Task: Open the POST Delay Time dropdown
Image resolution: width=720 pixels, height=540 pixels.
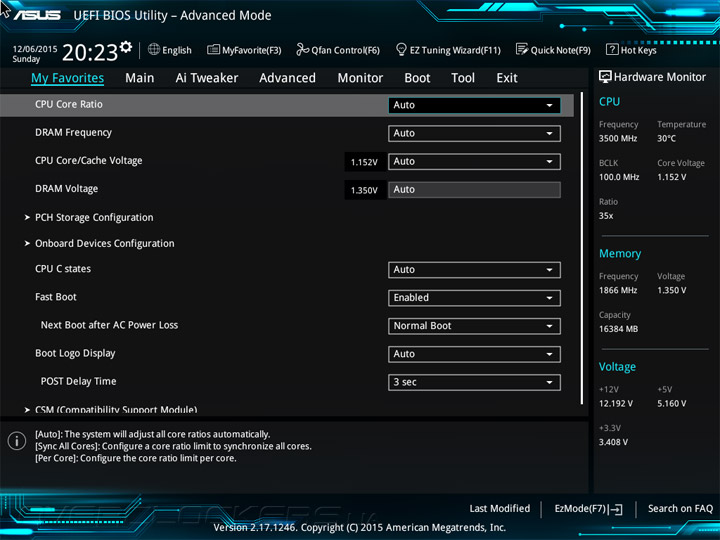Action: (x=474, y=382)
